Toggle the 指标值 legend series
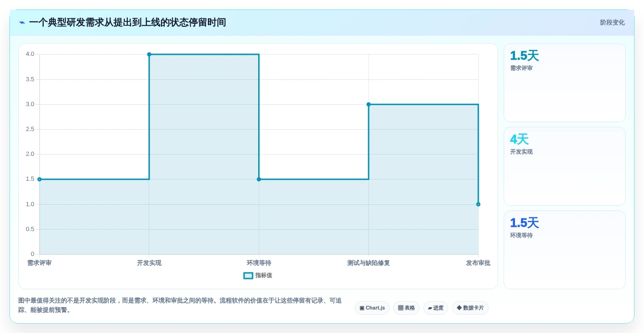Viewport: 644px width, 333px height. (x=258, y=276)
